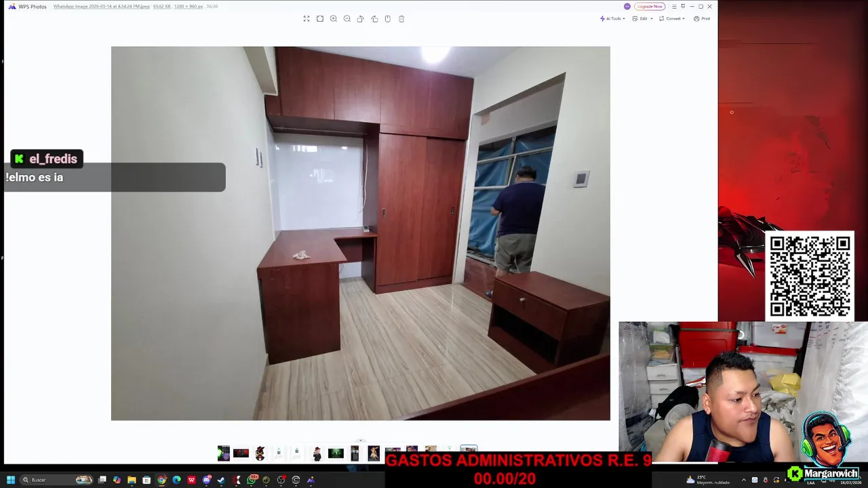The height and width of the screenshot is (488, 868).
Task: Open Microsoft Store from the taskbar
Action: (x=146, y=480)
